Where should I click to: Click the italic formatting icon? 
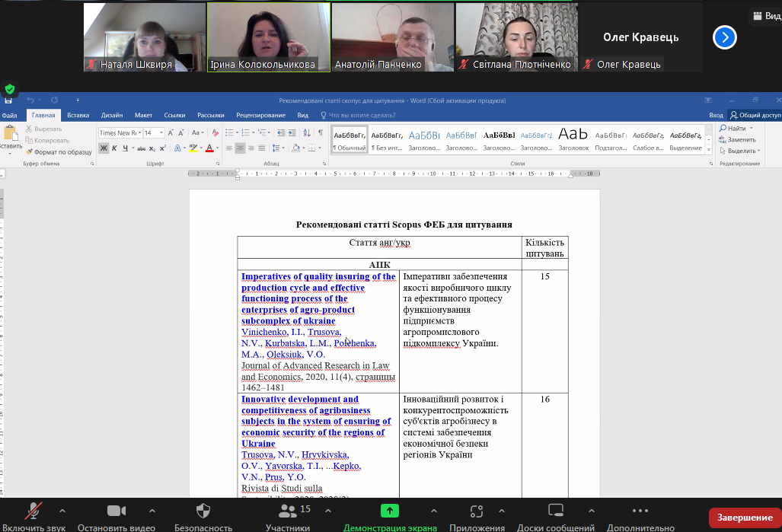[114, 148]
